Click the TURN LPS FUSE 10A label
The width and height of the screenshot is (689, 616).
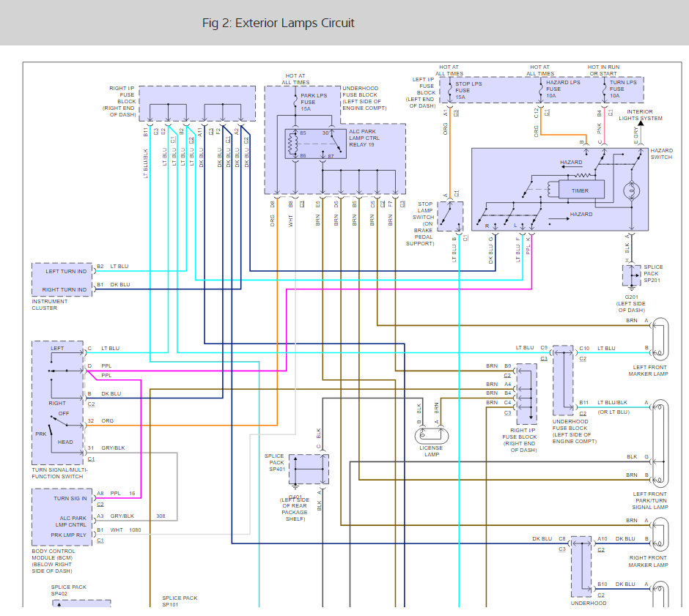tap(622, 89)
